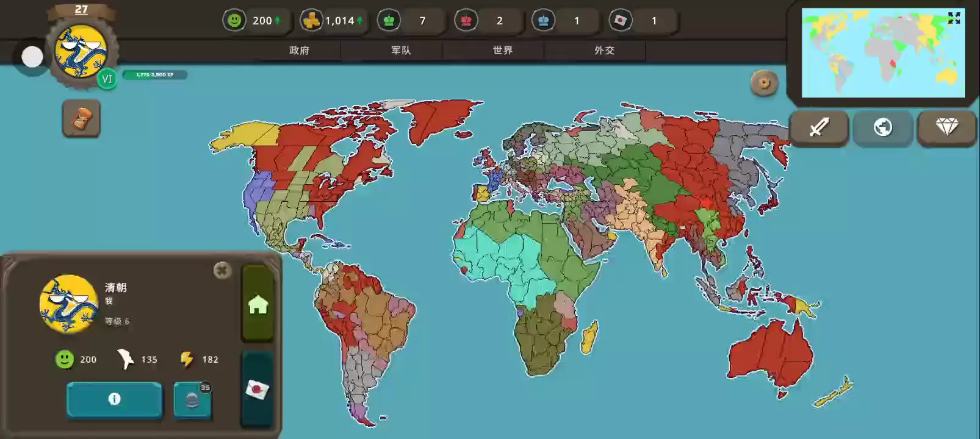The width and height of the screenshot is (980, 439).
Task: Click the happiness smiley icon in top bar
Action: 234,21
